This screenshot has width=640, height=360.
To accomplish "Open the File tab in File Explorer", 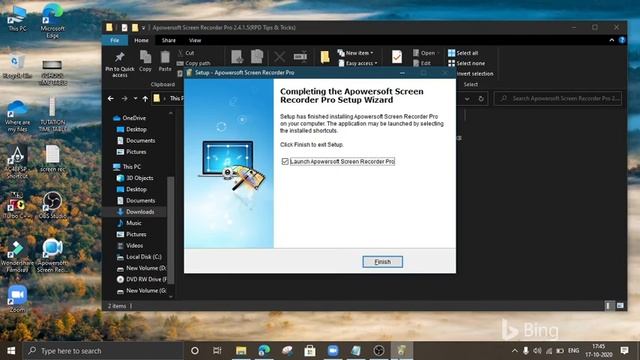I will point(115,40).
